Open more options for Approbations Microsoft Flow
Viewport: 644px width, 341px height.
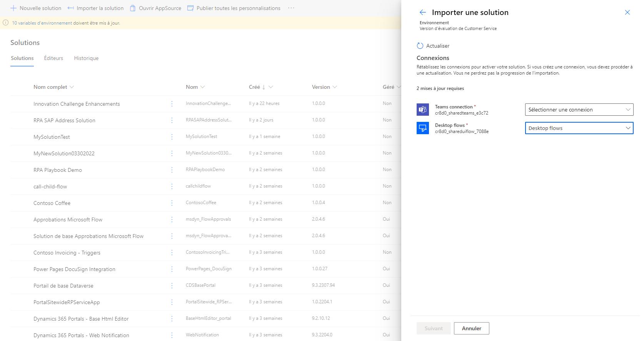[172, 220]
